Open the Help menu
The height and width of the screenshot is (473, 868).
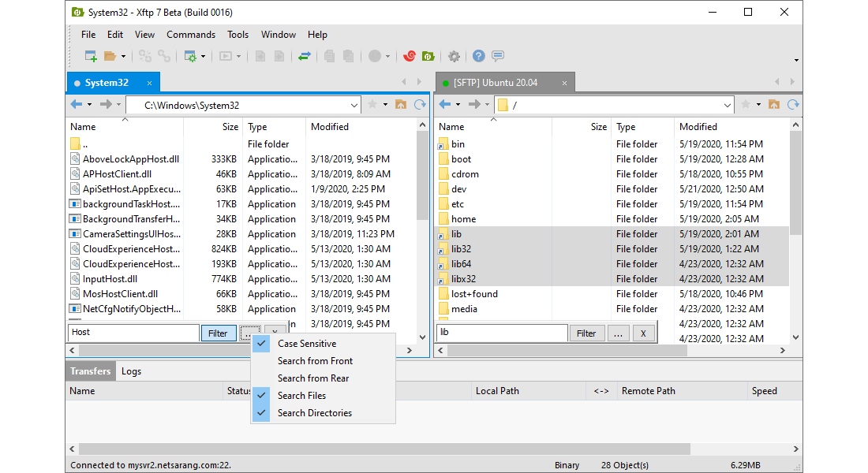point(317,35)
